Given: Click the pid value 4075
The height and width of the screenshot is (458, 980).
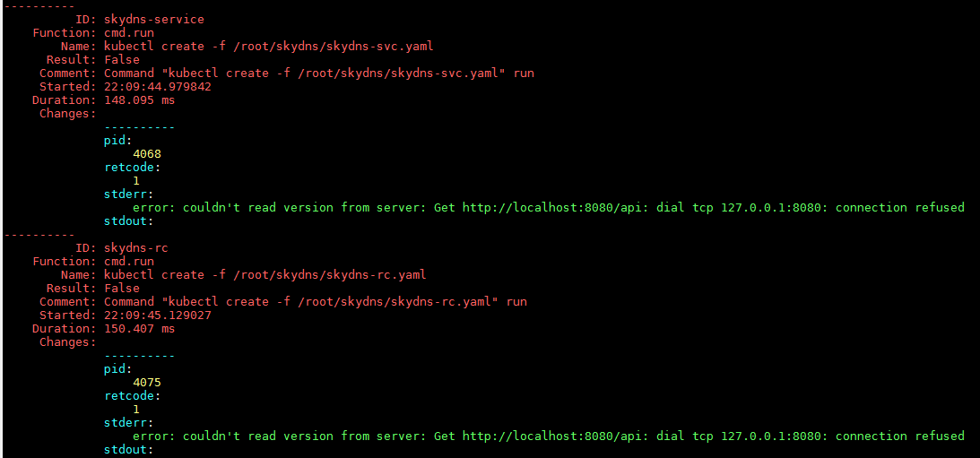Looking at the screenshot, I should coord(147,382).
